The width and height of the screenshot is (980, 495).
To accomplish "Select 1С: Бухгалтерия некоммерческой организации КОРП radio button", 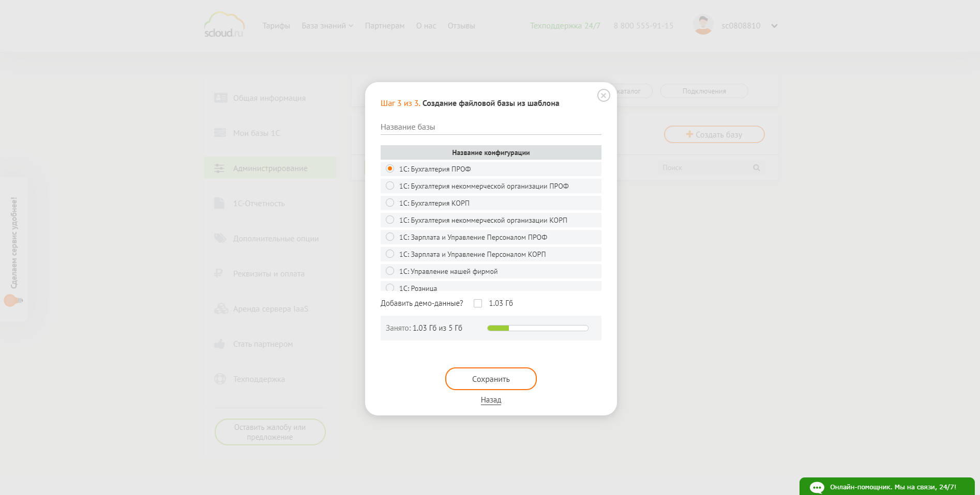I will tap(390, 220).
